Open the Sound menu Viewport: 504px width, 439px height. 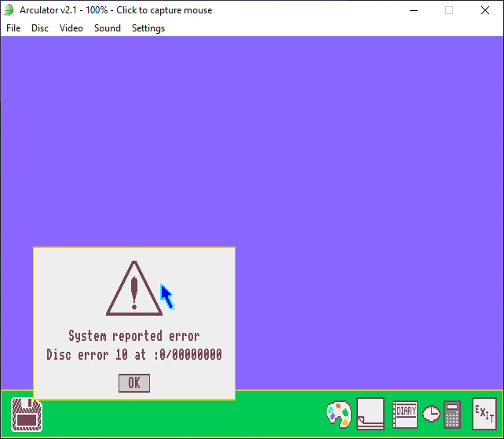pyautogui.click(x=108, y=28)
